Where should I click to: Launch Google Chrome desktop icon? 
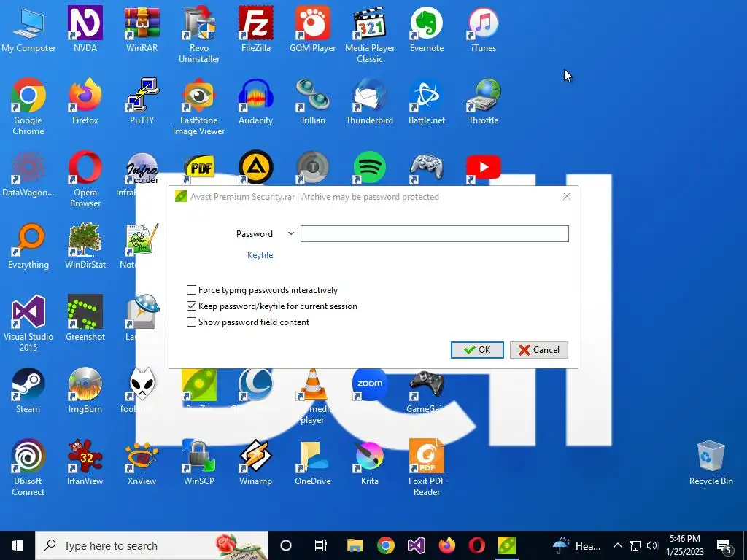click(x=28, y=107)
